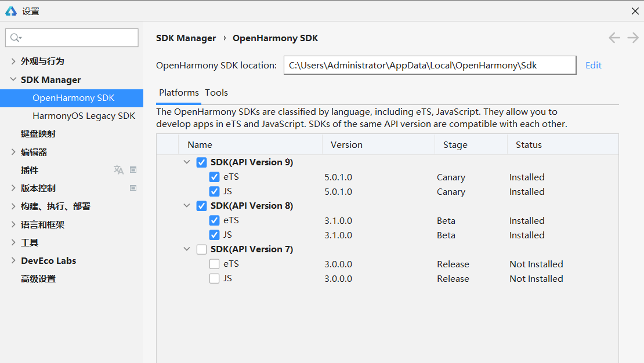
Task: Focus the settings search field
Action: coord(72,38)
